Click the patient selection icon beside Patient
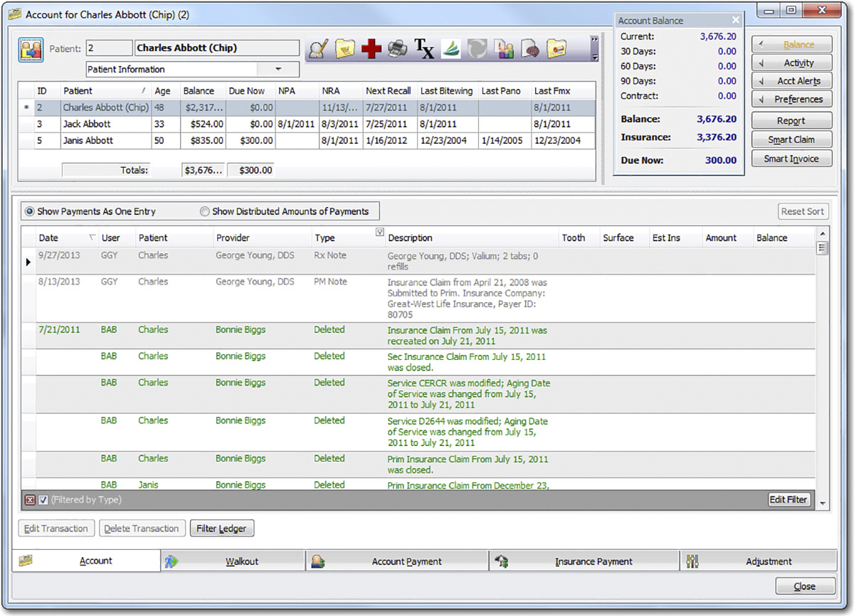The image size is (854, 616). pyautogui.click(x=31, y=49)
